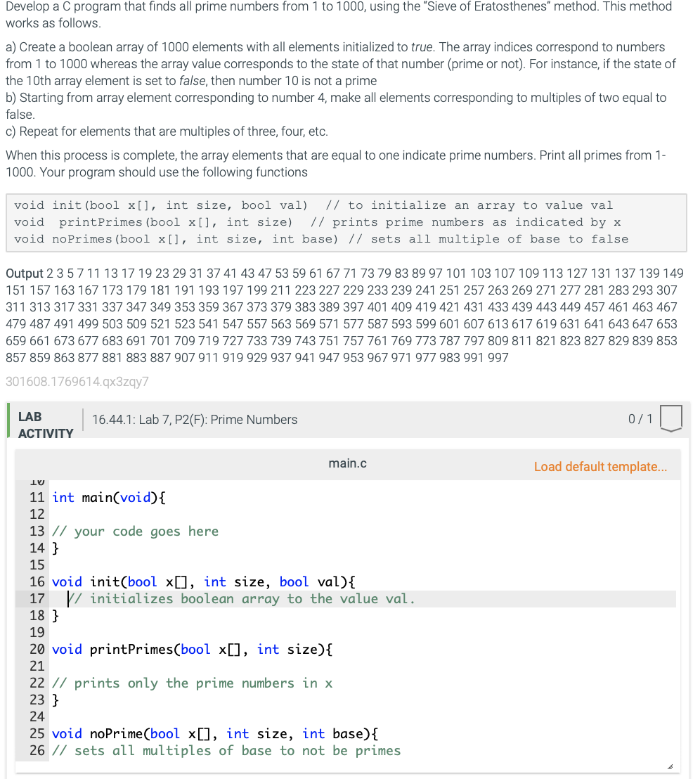Click line number 11 in the editor gutter
Viewport: 700px width, 779px height.
click(36, 497)
